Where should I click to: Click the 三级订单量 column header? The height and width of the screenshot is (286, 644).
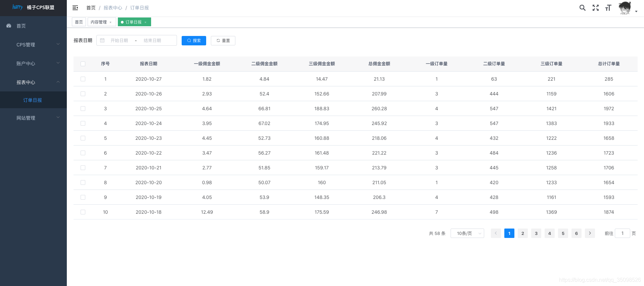coord(551,64)
